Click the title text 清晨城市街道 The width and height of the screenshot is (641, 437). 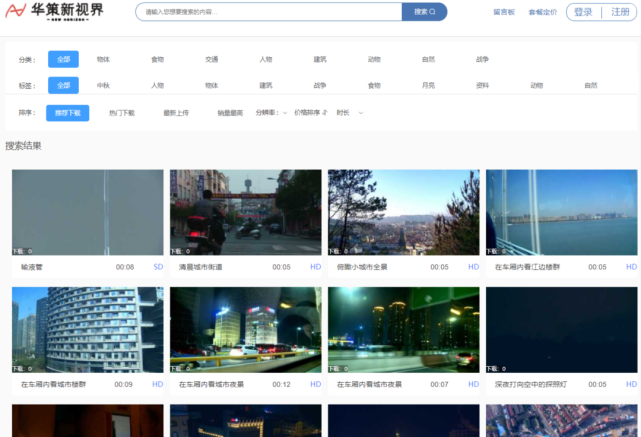[x=200, y=267]
